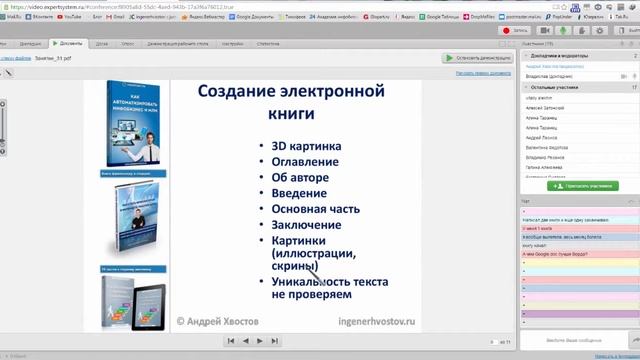Stop the demonstration with the green play button

coord(478,58)
